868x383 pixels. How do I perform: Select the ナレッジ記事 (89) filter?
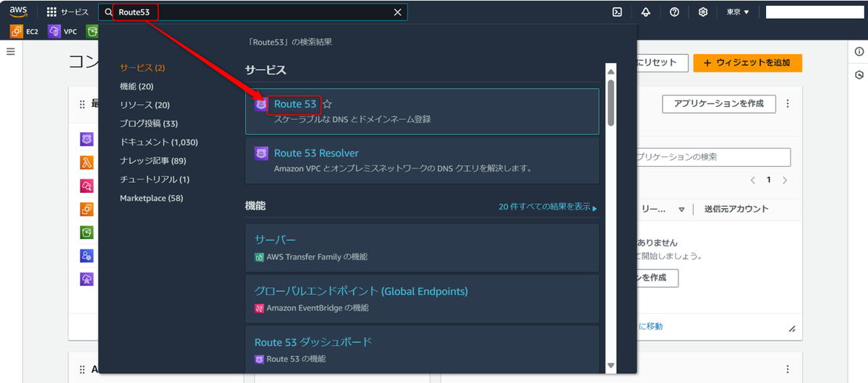(x=153, y=160)
